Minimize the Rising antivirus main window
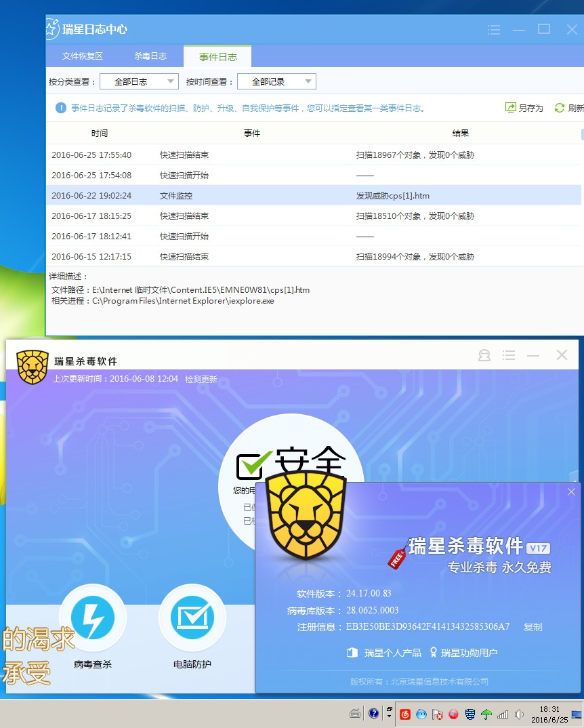The height and width of the screenshot is (728, 584). 533,356
